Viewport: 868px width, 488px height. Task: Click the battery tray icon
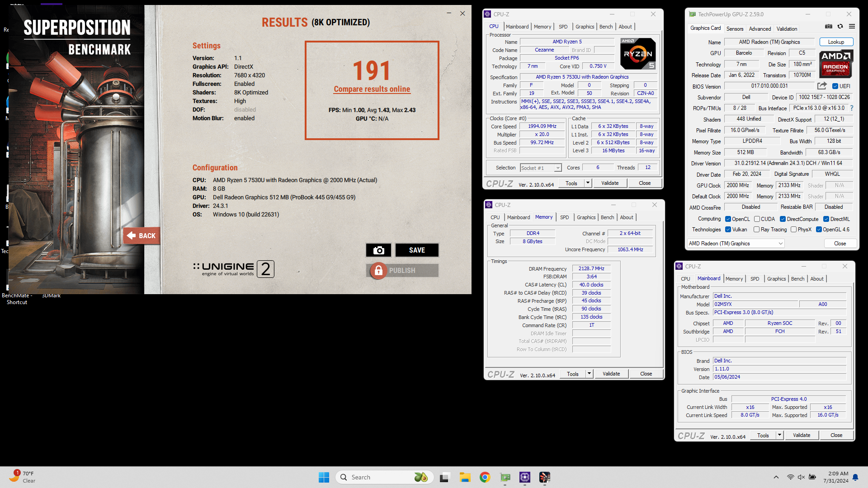tap(812, 477)
